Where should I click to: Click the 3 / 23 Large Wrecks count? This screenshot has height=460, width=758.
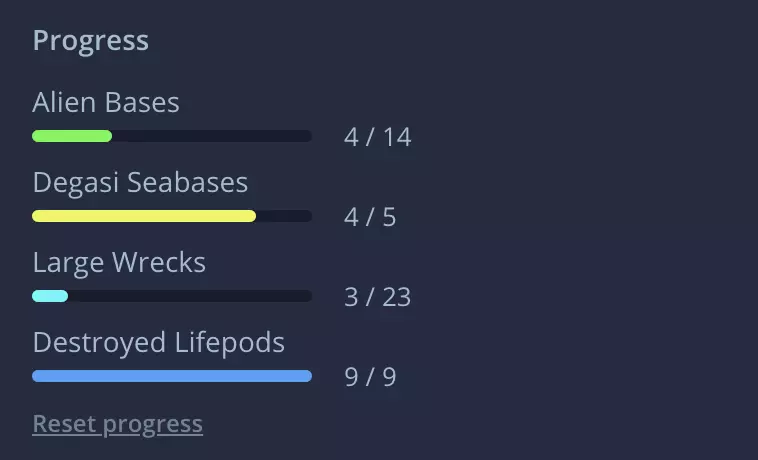377,297
